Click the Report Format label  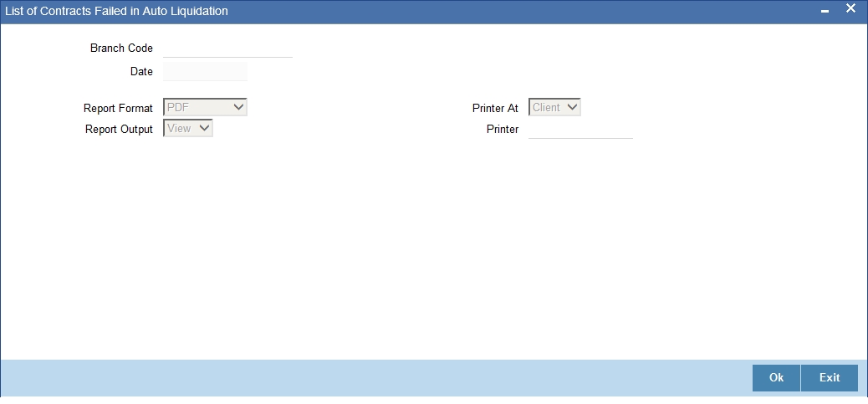118,108
